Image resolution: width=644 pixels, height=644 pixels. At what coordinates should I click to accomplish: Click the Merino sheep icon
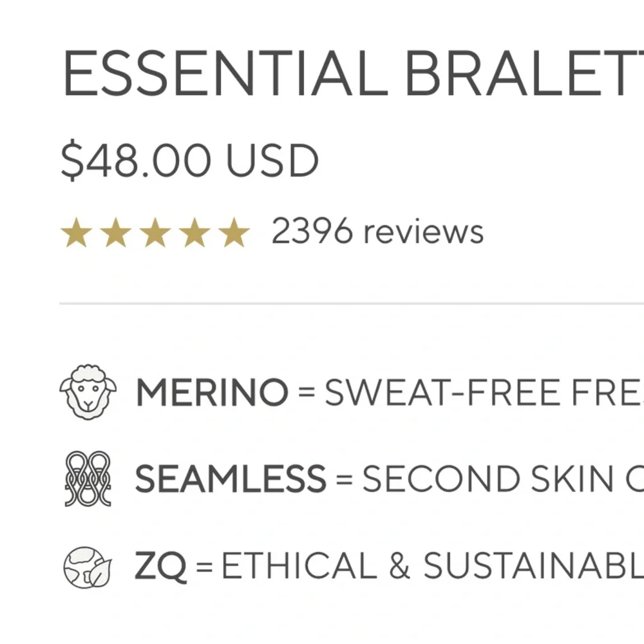[x=88, y=392]
